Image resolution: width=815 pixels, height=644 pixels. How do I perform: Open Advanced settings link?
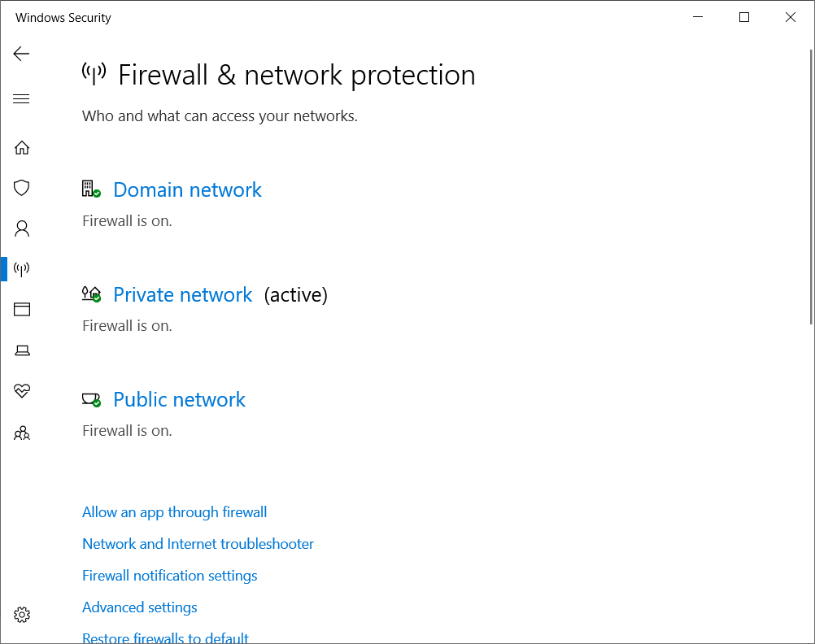(140, 607)
